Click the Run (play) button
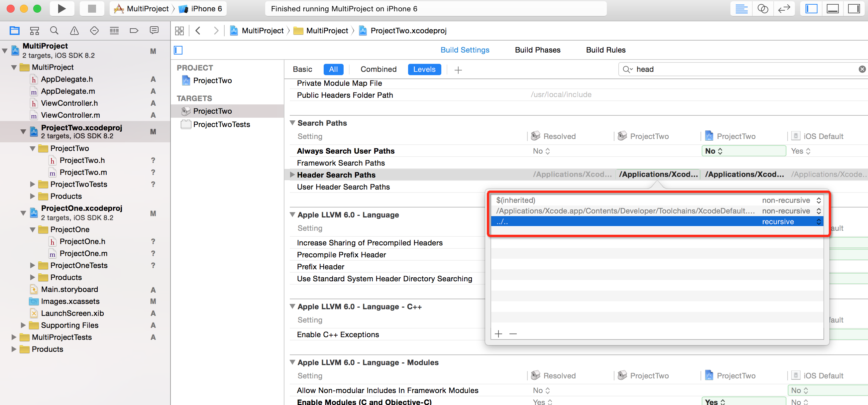The width and height of the screenshot is (868, 405). 62,9
